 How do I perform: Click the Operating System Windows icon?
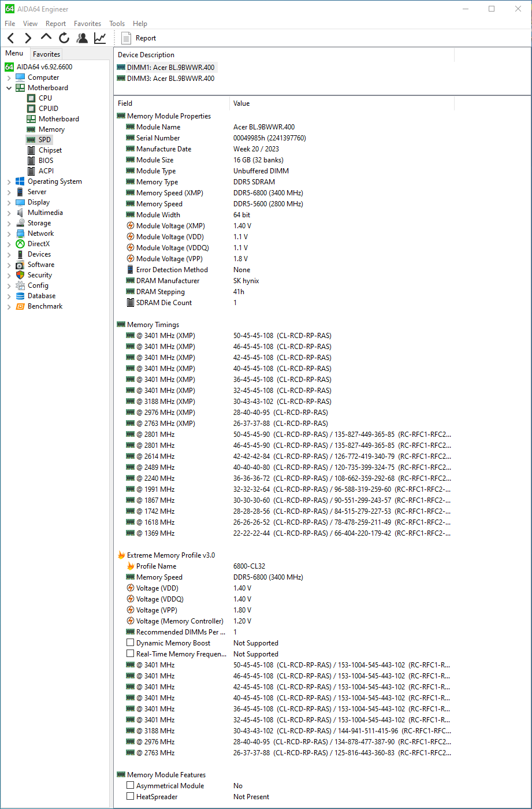(x=20, y=181)
